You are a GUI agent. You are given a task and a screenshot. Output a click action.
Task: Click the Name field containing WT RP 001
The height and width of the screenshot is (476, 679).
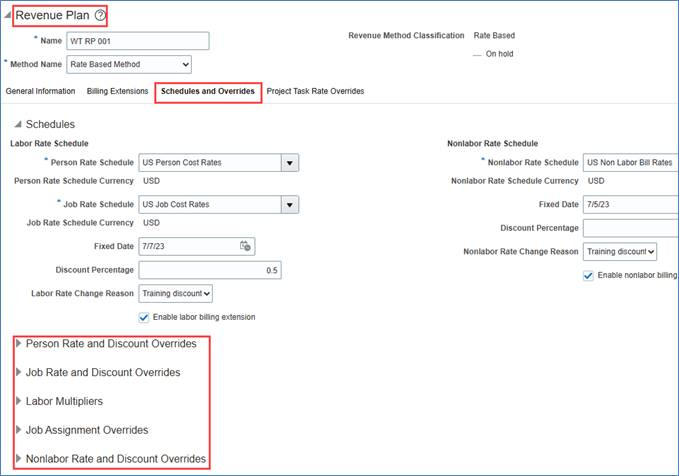138,41
